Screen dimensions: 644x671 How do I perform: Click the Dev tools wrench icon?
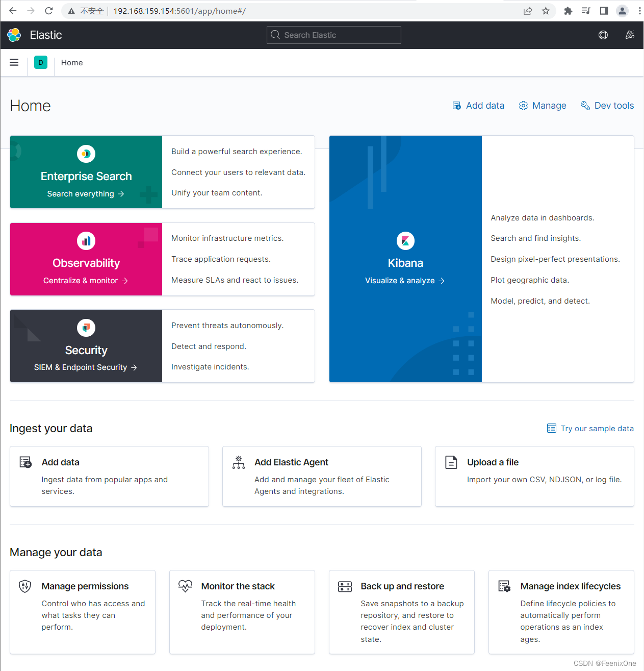tap(585, 106)
